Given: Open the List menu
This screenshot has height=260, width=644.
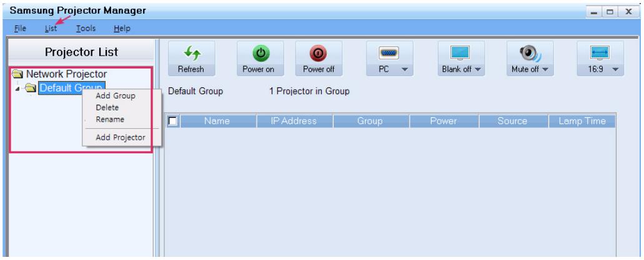Looking at the screenshot, I should point(51,28).
